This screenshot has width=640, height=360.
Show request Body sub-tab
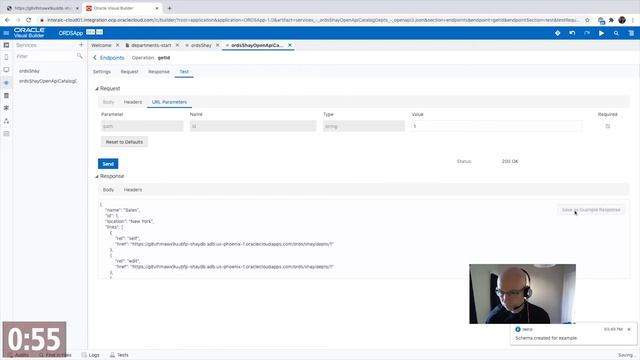(108, 102)
